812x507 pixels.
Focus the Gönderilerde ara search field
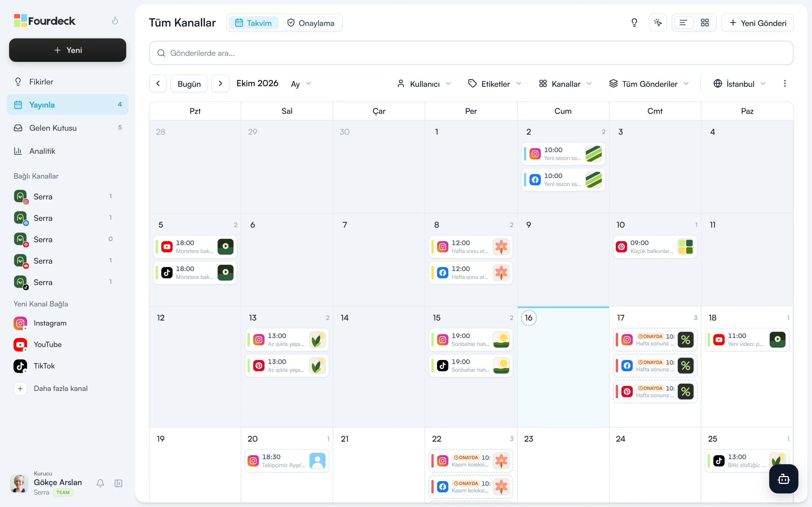(471, 53)
